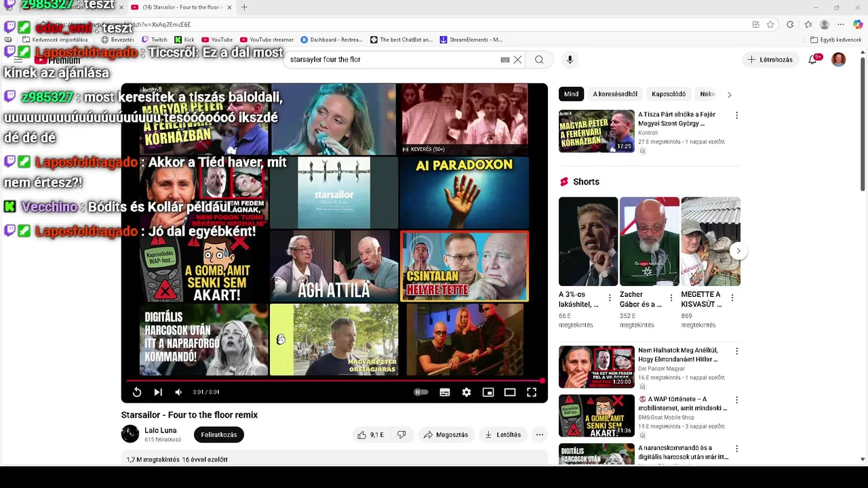Screen dimensions: 868x488
Task: Open options for the Nem Halhatok Meg video
Action: coord(736,351)
